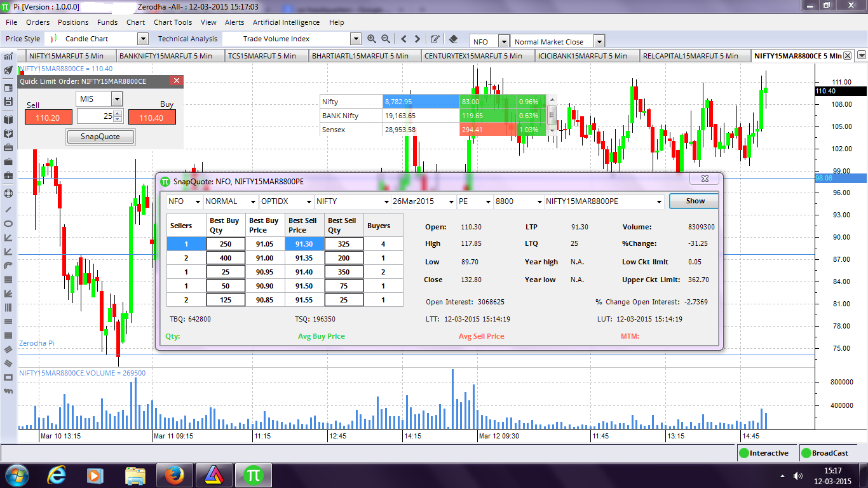This screenshot has width=868, height=488.
Task: Open Firefox from the taskbar
Action: coord(173,475)
